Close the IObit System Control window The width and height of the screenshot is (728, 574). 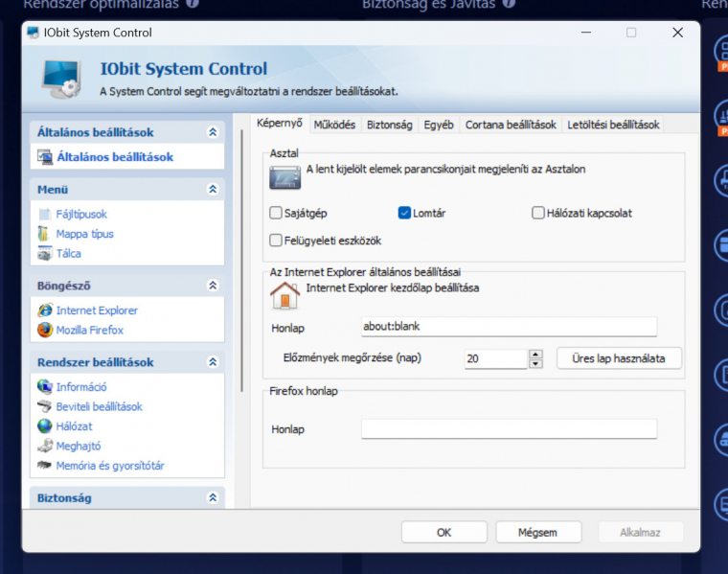677,33
